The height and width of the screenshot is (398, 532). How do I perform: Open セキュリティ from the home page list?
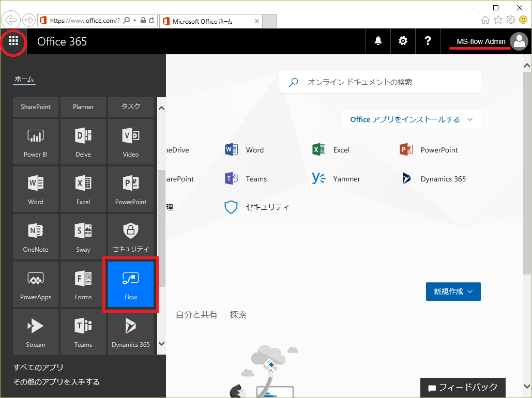(256, 207)
